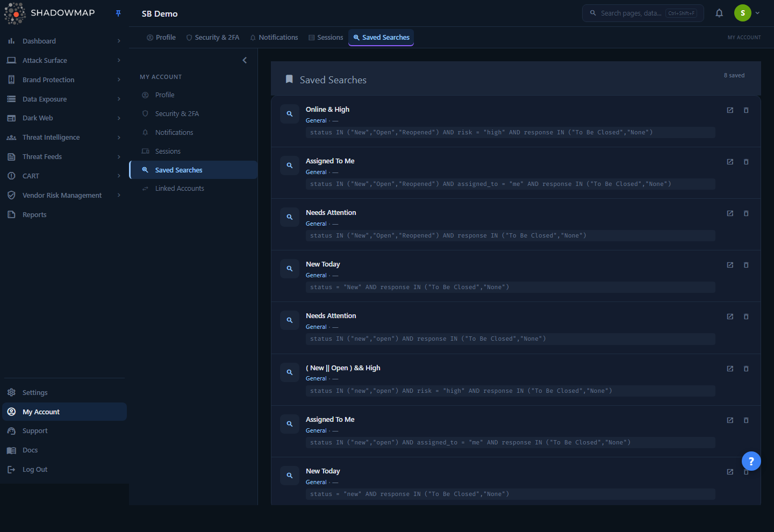This screenshot has height=532, width=774.
Task: Click the search pages input field
Action: click(x=643, y=13)
